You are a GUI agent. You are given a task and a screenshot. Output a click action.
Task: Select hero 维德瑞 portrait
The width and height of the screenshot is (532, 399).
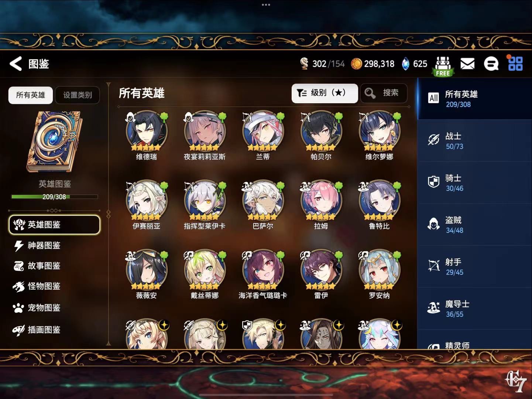click(147, 132)
